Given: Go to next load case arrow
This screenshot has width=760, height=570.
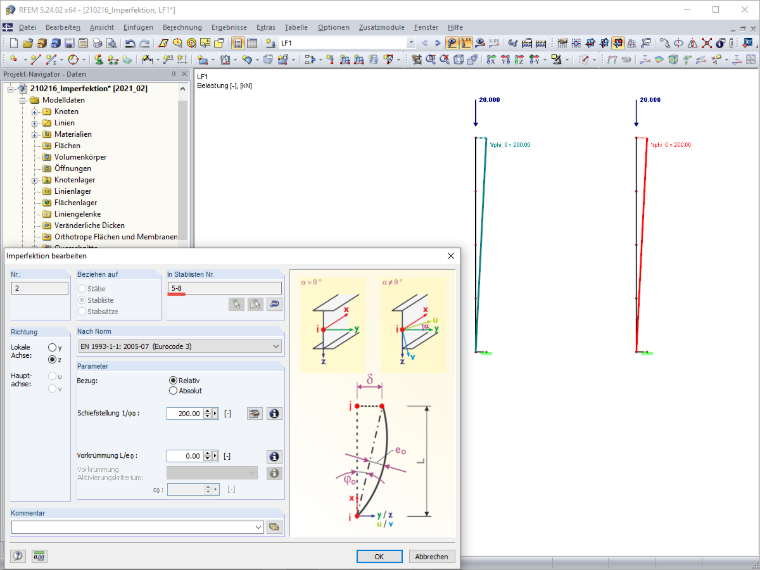Looking at the screenshot, I should coord(438,43).
